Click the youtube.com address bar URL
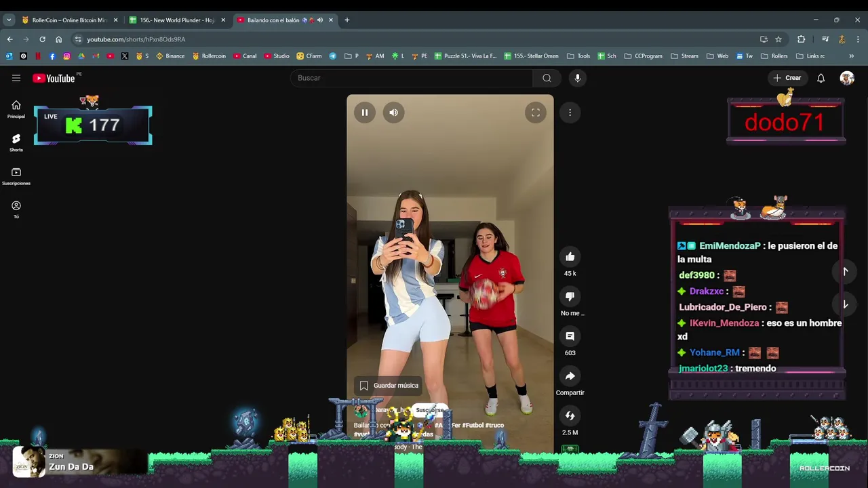Screen dimensions: 868x488 pyautogui.click(x=136, y=39)
